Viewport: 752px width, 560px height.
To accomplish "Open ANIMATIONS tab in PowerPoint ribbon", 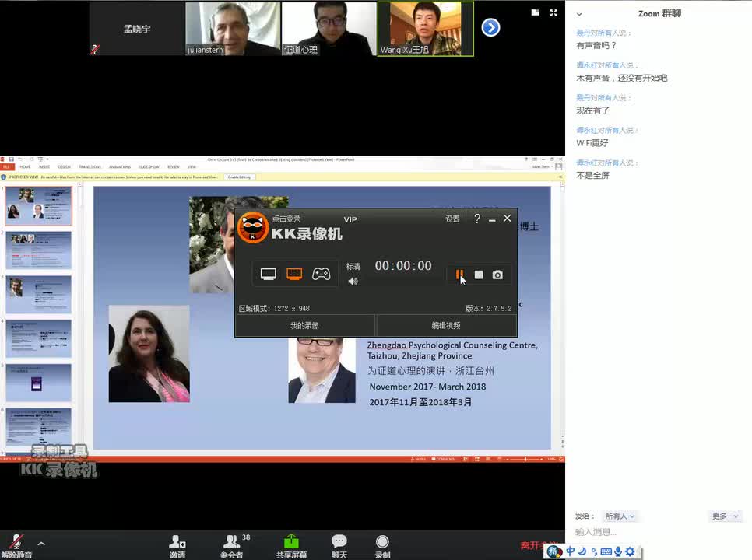I will [x=120, y=166].
